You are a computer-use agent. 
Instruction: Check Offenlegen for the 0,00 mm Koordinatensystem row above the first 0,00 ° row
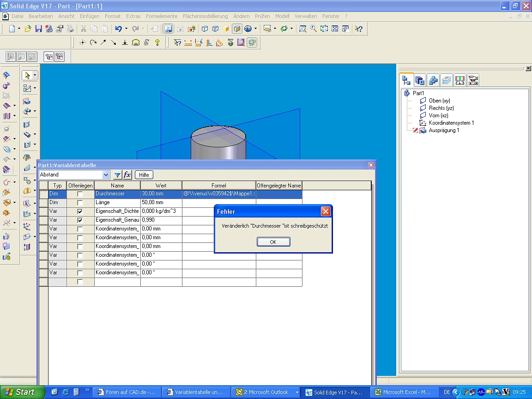tap(80, 247)
